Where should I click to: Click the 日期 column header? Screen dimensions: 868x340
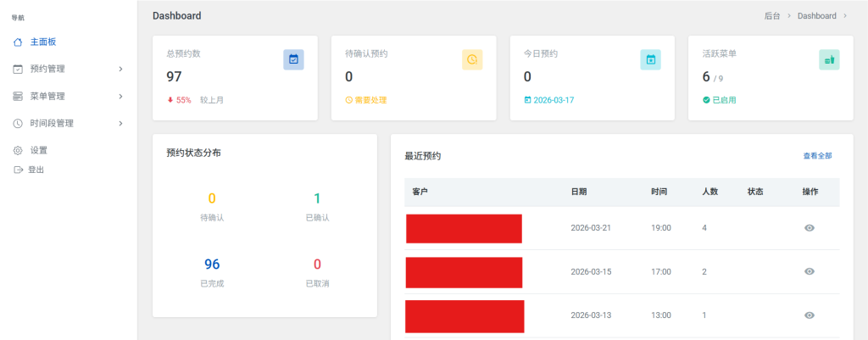click(x=579, y=192)
